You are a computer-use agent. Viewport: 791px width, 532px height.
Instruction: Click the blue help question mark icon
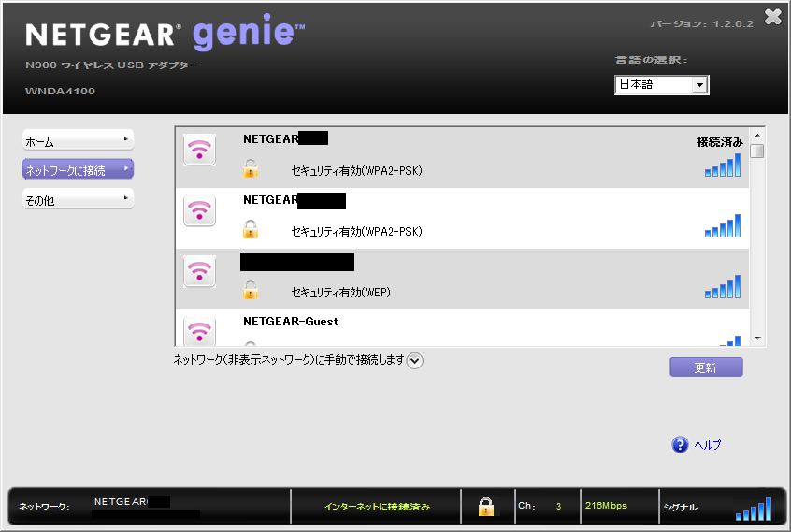pos(680,445)
